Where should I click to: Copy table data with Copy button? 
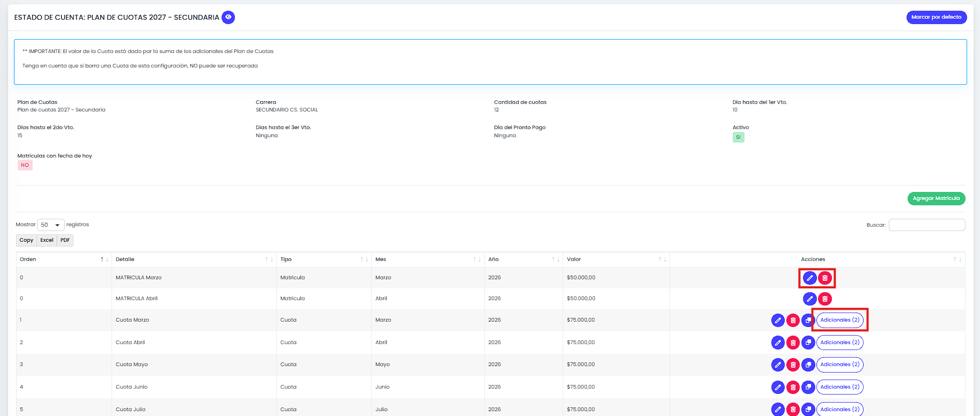(x=26, y=240)
